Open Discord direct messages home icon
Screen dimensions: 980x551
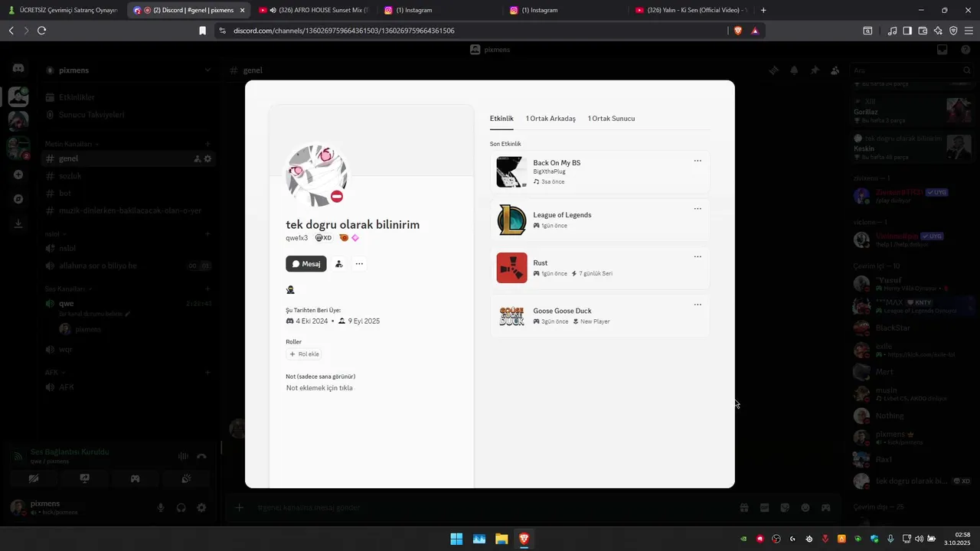click(x=18, y=68)
